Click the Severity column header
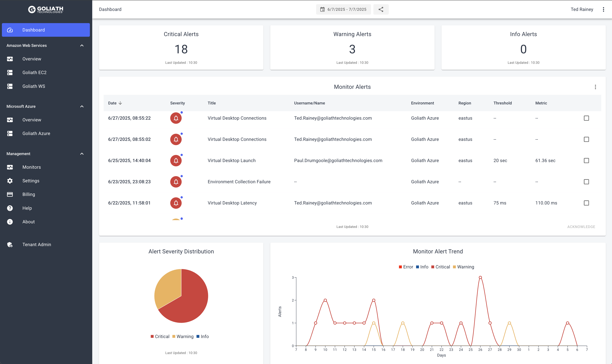This screenshot has width=612, height=364. pos(178,103)
